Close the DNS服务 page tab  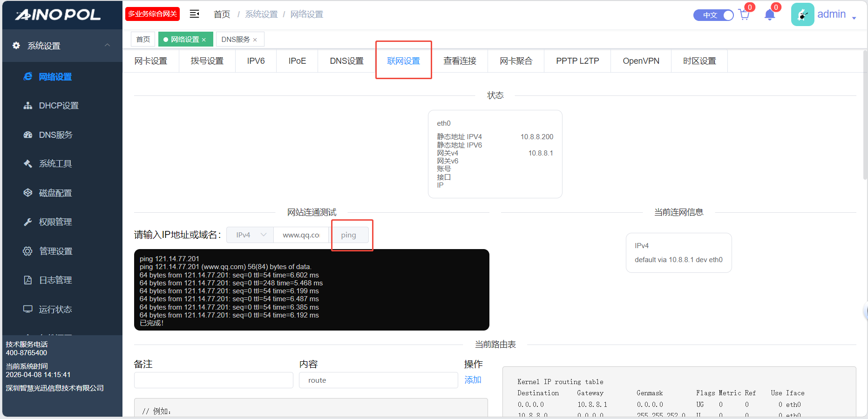(x=255, y=40)
